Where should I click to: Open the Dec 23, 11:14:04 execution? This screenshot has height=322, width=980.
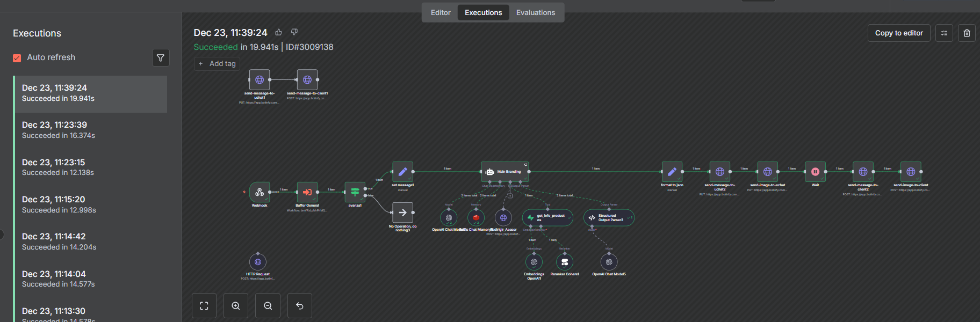[x=91, y=280]
